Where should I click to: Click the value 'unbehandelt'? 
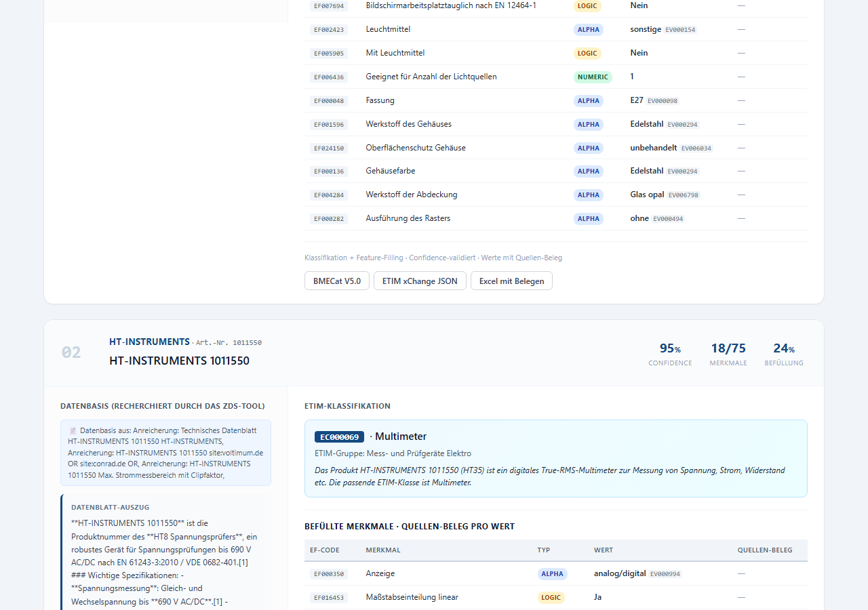pos(654,148)
